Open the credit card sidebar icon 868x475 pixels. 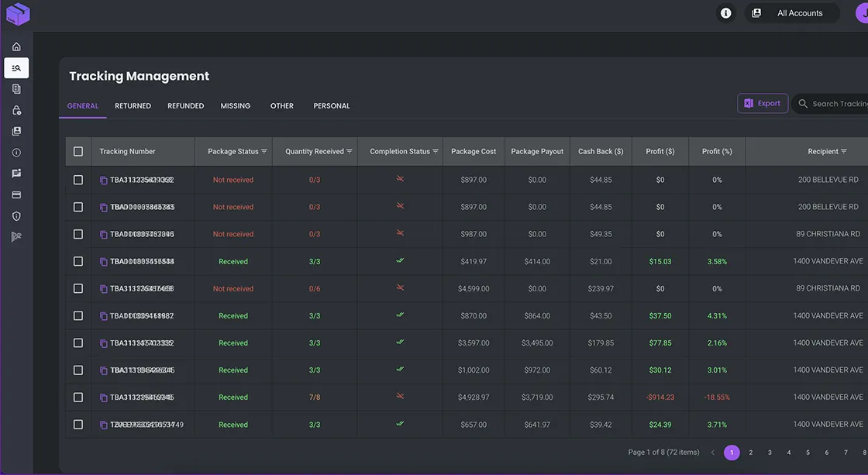[x=16, y=194]
